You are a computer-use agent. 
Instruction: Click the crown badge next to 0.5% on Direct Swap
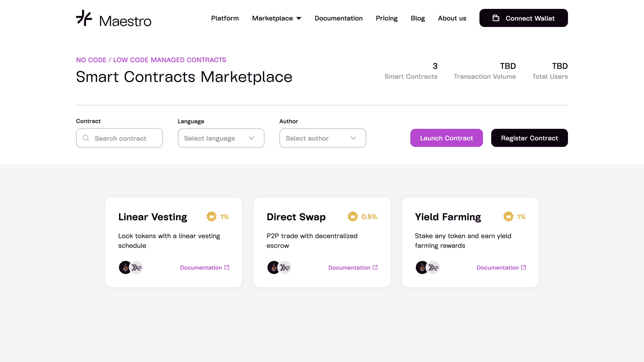point(353,216)
